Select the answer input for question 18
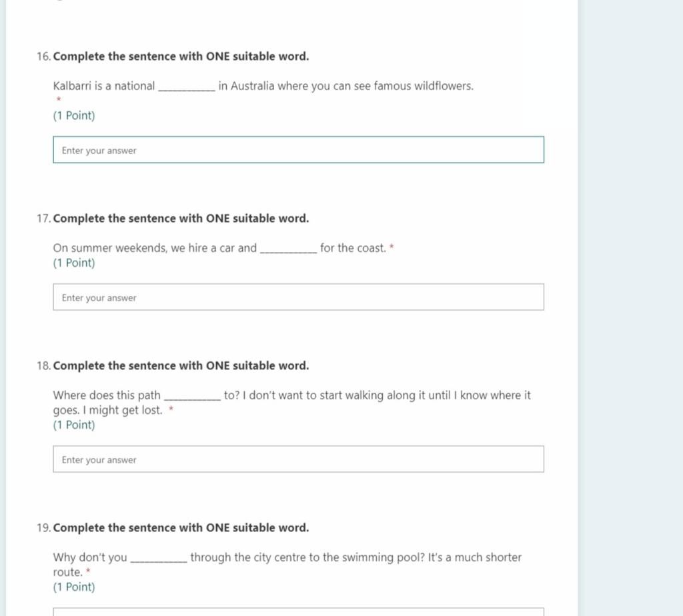 298,459
